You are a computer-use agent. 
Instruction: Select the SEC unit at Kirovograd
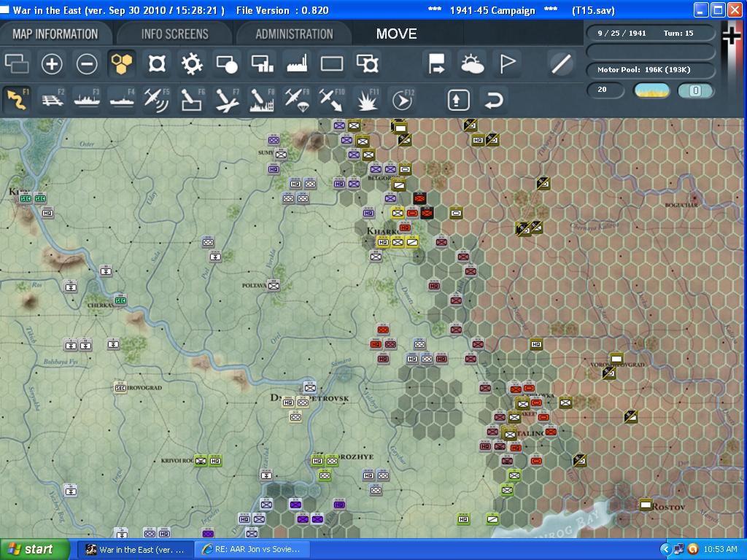pos(120,388)
